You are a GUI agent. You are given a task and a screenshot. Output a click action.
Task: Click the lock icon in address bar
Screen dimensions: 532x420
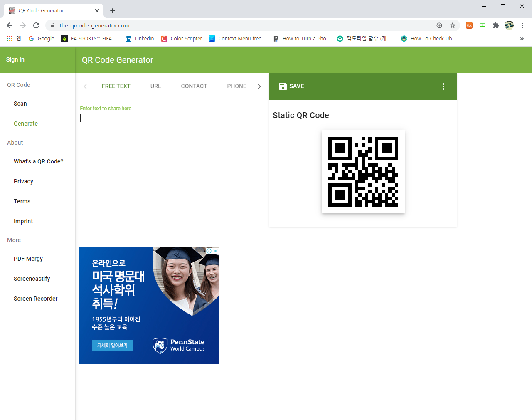click(x=52, y=25)
